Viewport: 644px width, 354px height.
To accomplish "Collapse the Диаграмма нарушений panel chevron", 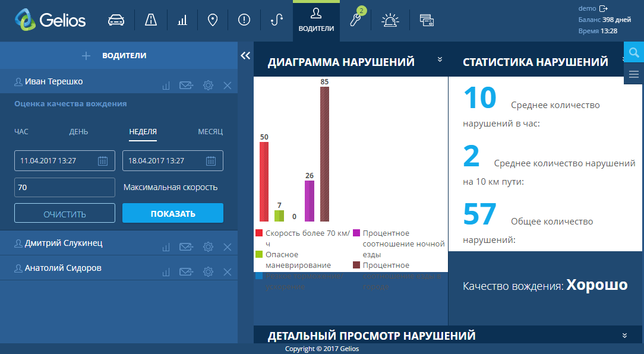I will 440,59.
